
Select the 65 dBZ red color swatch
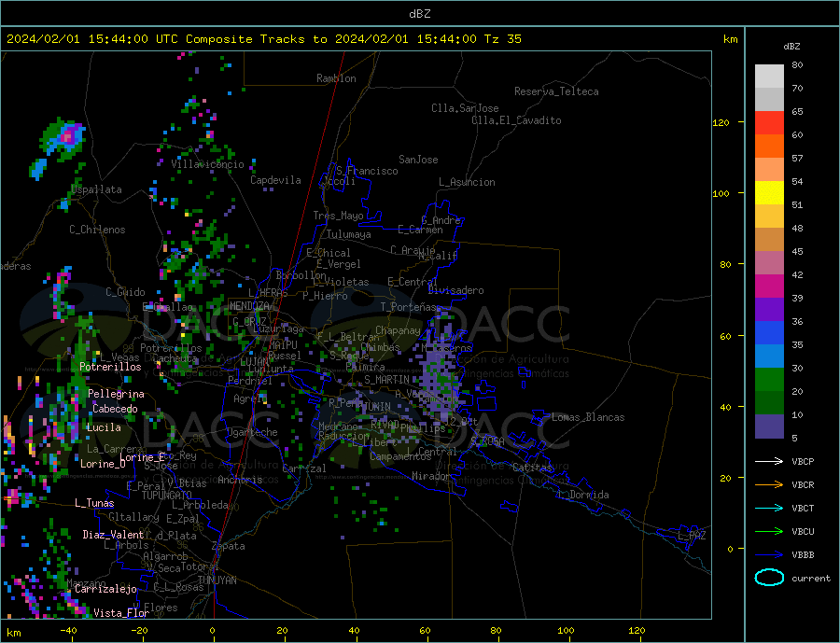coord(769,122)
